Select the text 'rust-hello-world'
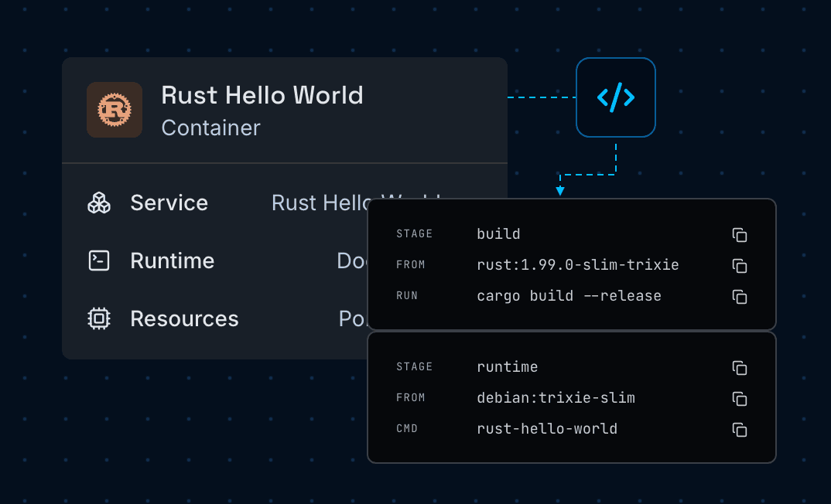 (547, 429)
